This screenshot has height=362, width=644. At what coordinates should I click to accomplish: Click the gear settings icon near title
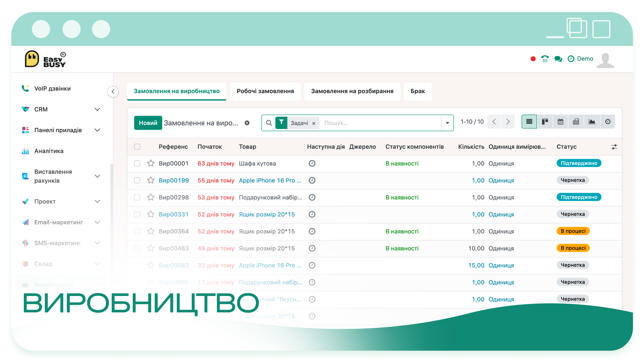click(x=247, y=123)
